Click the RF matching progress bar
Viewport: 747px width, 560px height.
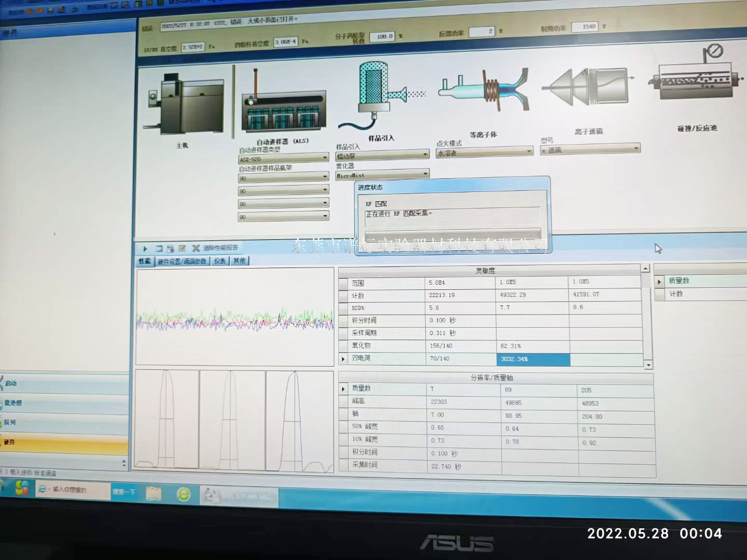tap(452, 233)
